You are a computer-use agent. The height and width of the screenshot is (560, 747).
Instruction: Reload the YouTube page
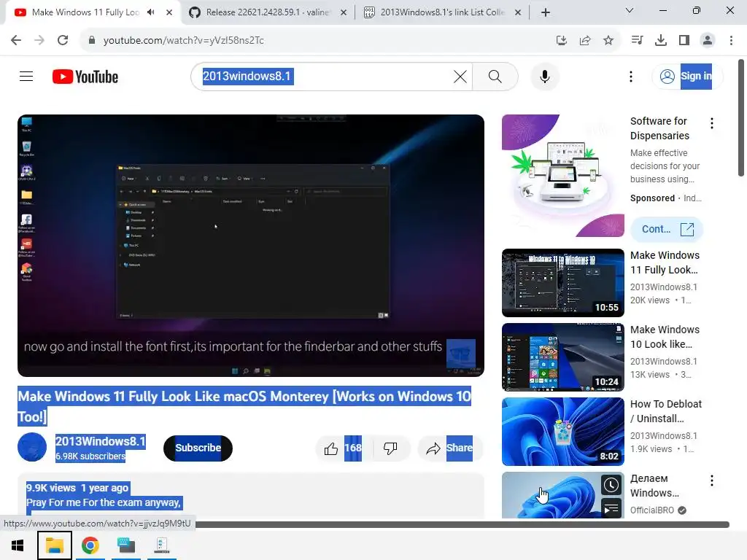click(63, 40)
